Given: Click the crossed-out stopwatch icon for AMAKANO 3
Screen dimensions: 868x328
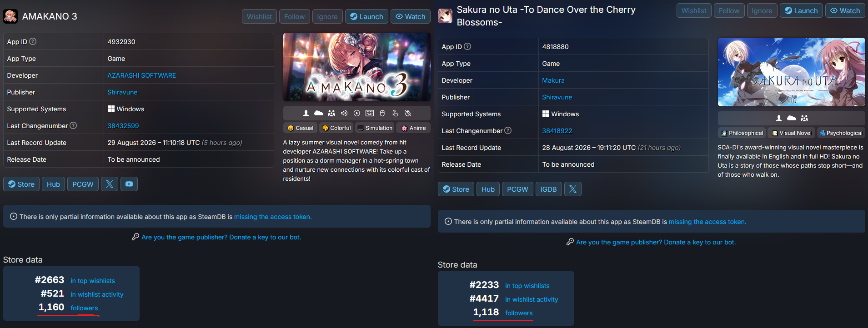Looking at the screenshot, I should coord(408,113).
